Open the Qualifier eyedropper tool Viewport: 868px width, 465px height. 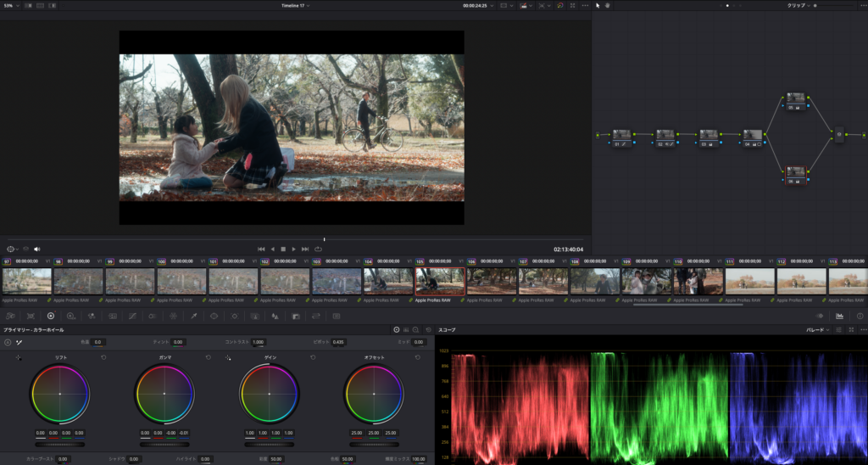(x=193, y=316)
